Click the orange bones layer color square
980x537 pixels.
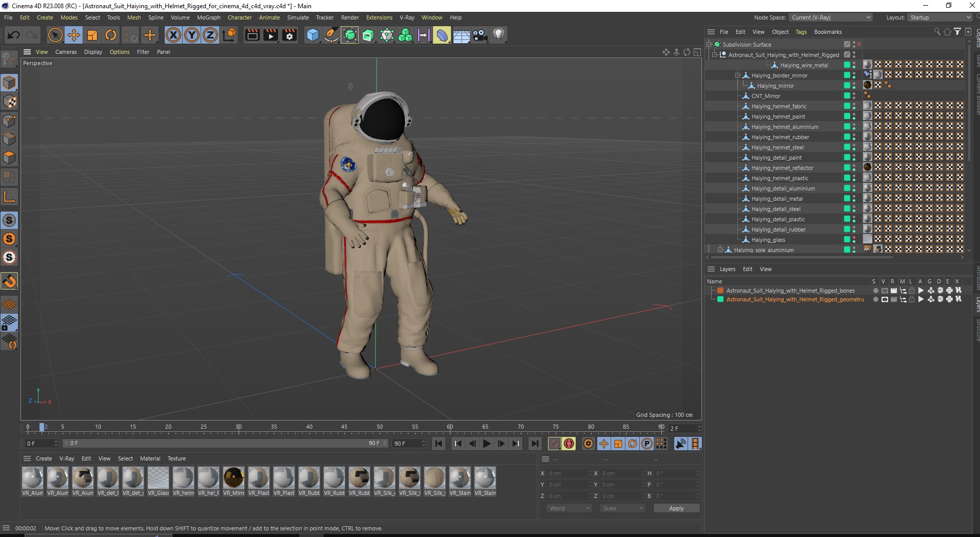720,291
